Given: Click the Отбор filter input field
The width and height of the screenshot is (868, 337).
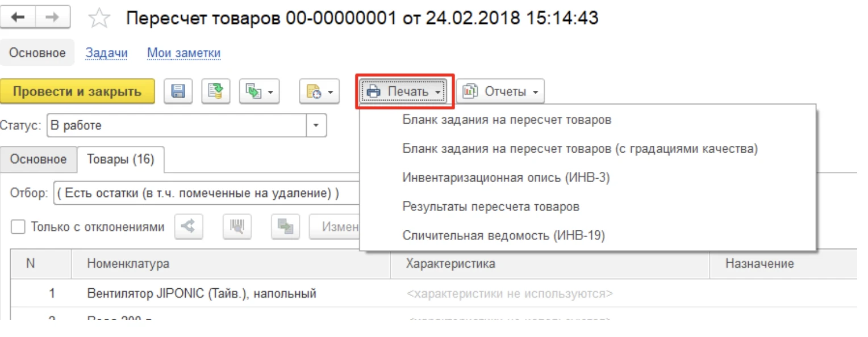Looking at the screenshot, I should (x=207, y=193).
